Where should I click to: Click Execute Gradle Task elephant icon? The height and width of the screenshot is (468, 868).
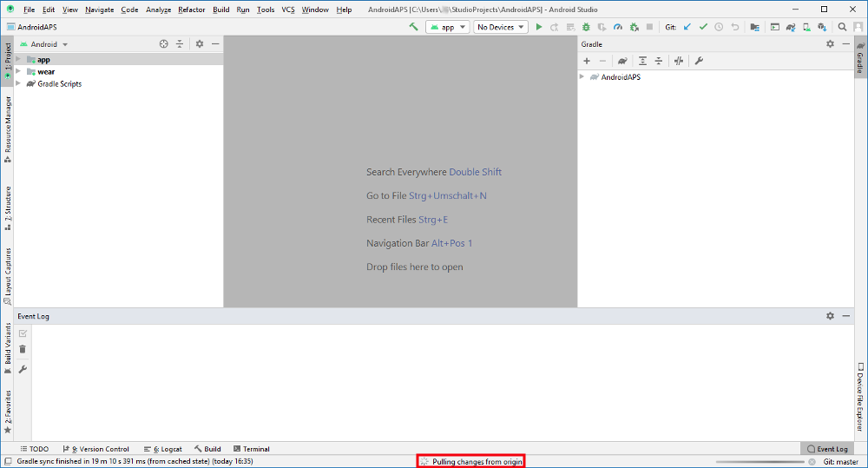[x=622, y=61]
